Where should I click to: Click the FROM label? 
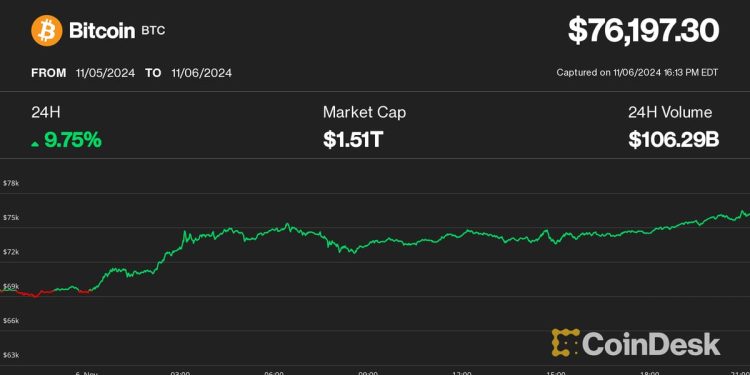coord(49,73)
